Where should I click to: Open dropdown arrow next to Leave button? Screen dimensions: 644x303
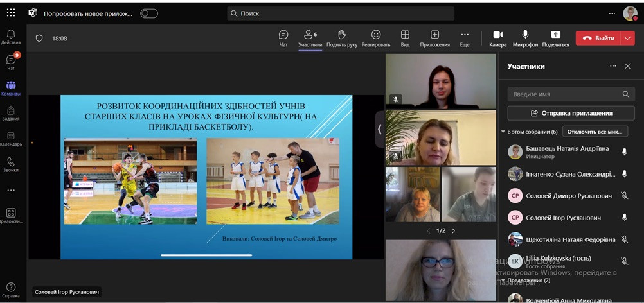(627, 38)
